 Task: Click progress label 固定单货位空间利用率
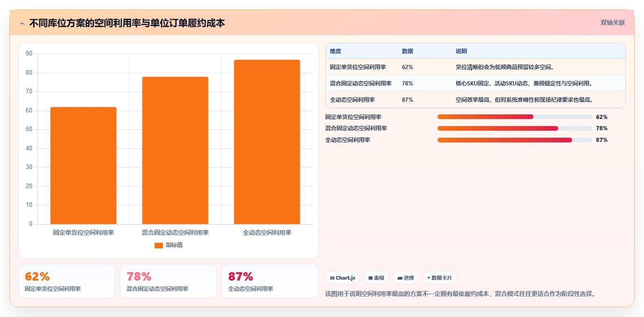pyautogui.click(x=353, y=117)
